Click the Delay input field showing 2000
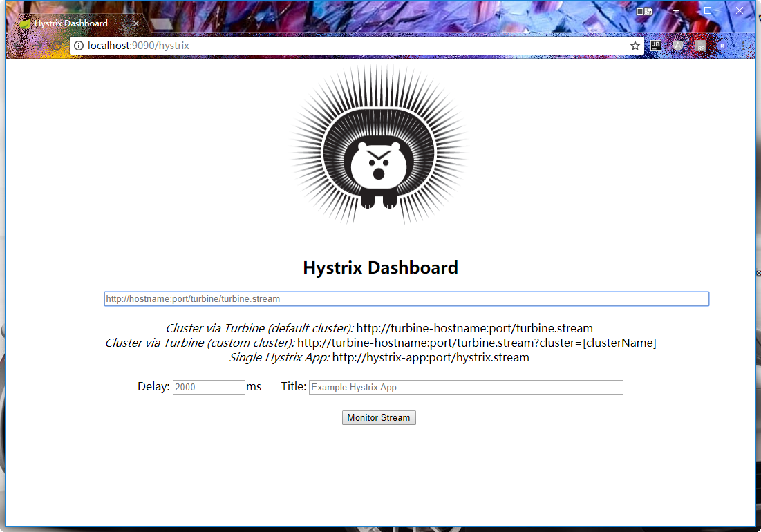 pyautogui.click(x=209, y=387)
